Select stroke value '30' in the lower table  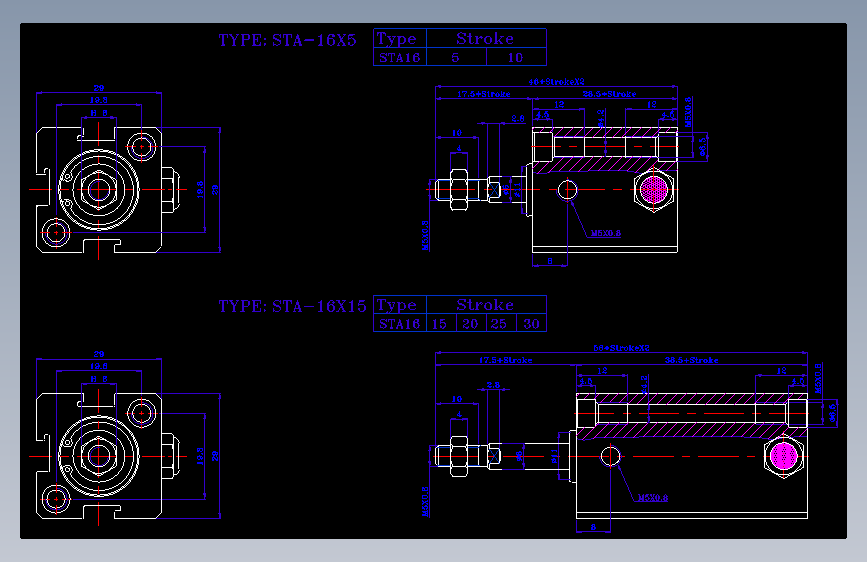(531, 324)
